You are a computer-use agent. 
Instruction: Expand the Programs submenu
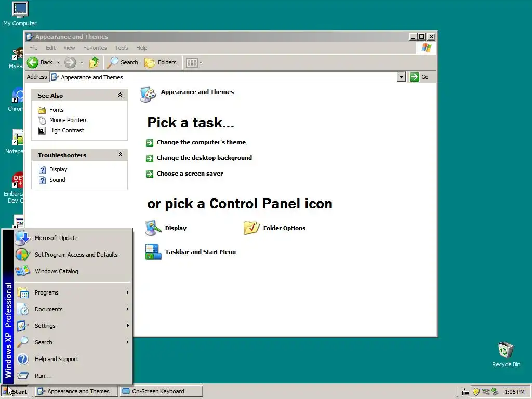(x=73, y=292)
